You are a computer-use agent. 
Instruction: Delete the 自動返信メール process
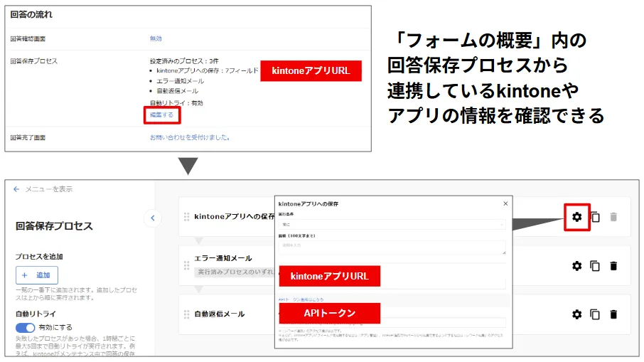point(613,314)
